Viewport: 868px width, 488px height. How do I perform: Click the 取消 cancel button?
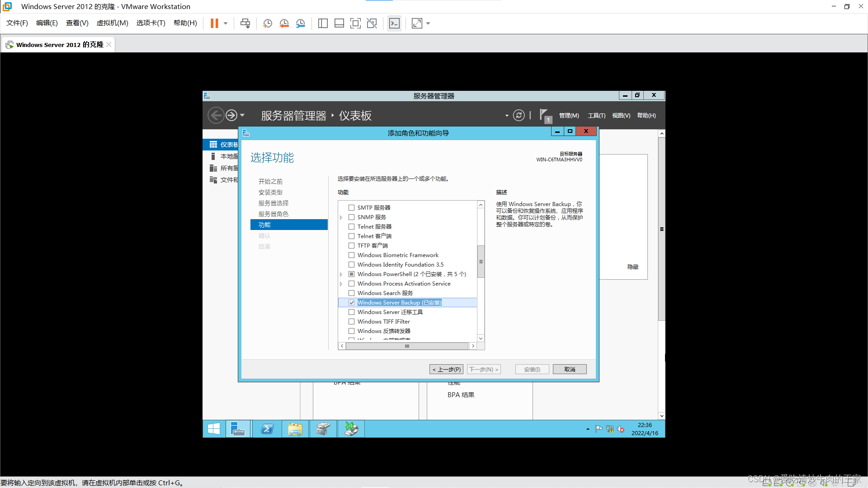point(569,370)
